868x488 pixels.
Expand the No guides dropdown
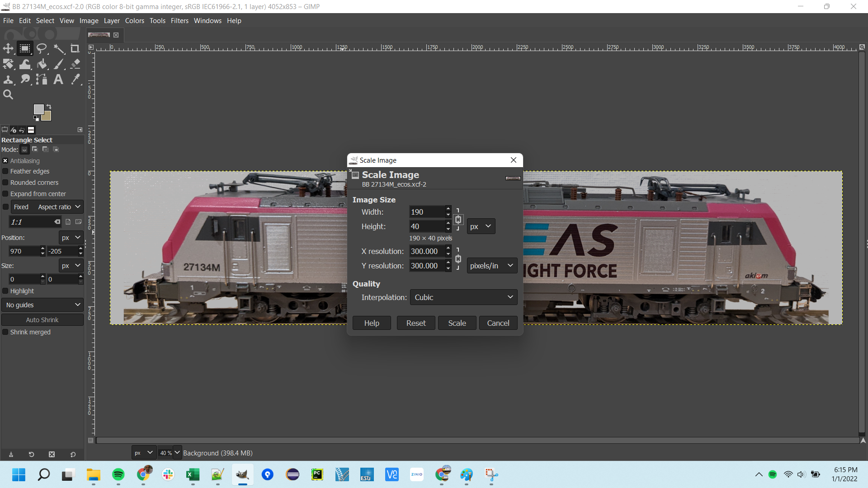pos(42,305)
